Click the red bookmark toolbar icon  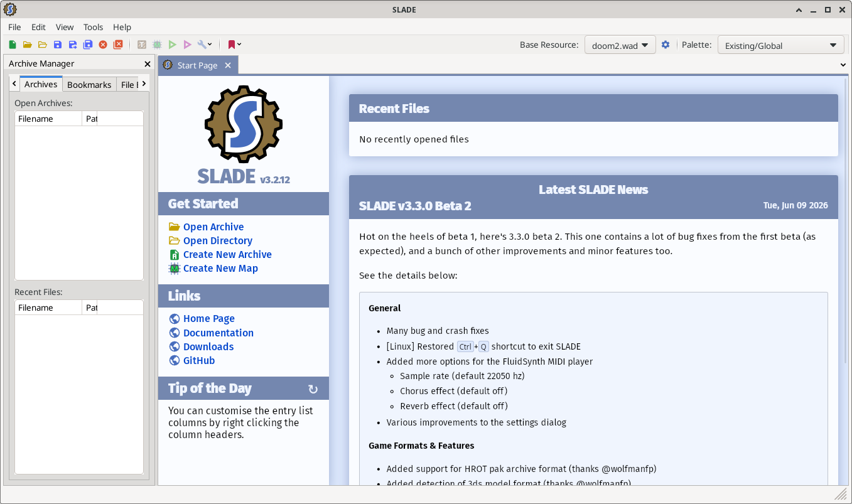(232, 45)
